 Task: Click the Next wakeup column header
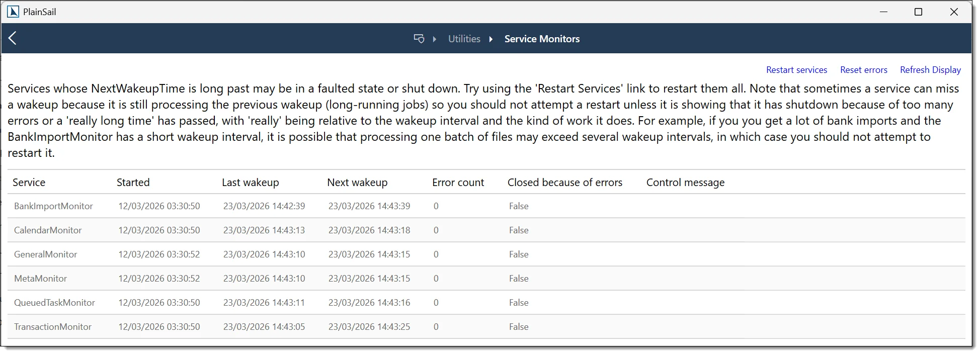pos(357,182)
